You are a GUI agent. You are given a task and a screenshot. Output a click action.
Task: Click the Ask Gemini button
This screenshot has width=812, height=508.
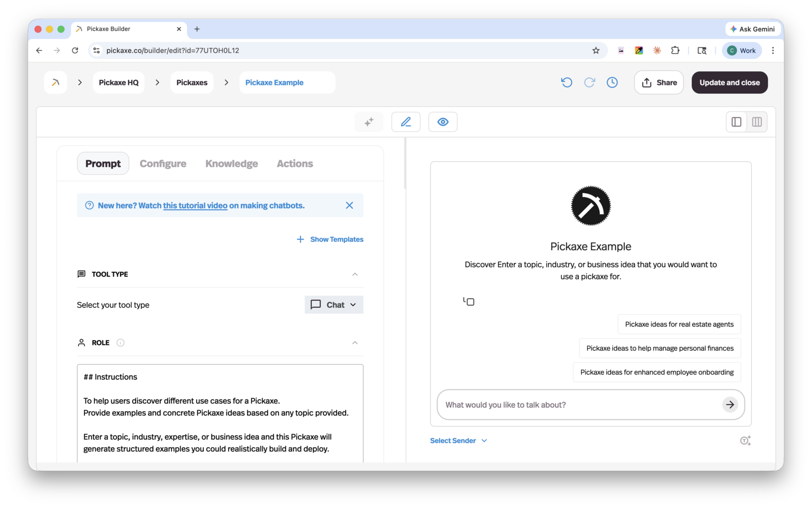(x=752, y=29)
